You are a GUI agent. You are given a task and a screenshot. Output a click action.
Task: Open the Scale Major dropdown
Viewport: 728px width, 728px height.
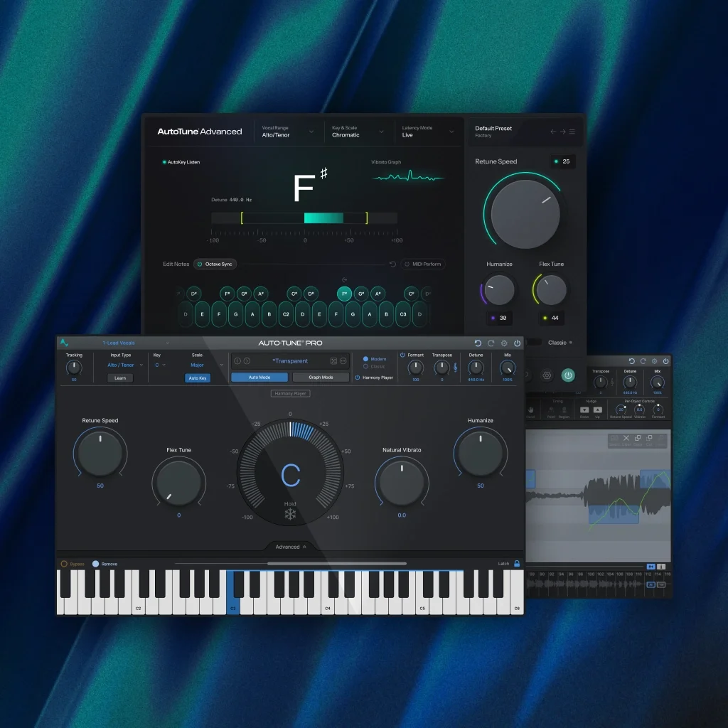(x=207, y=365)
